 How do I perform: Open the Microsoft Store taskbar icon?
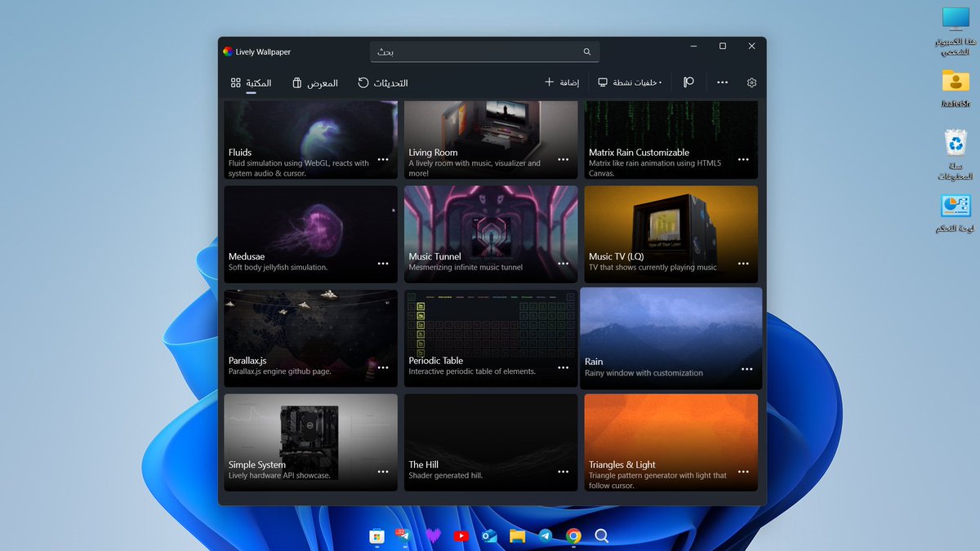376,536
